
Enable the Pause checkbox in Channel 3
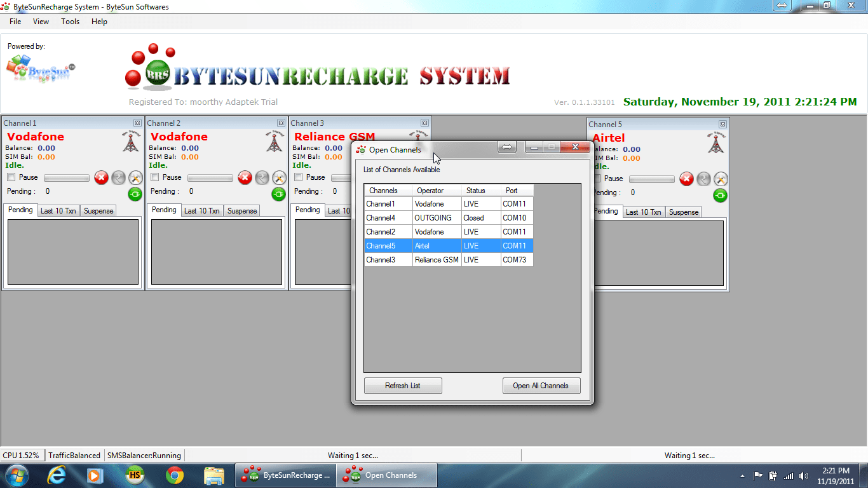tap(298, 177)
